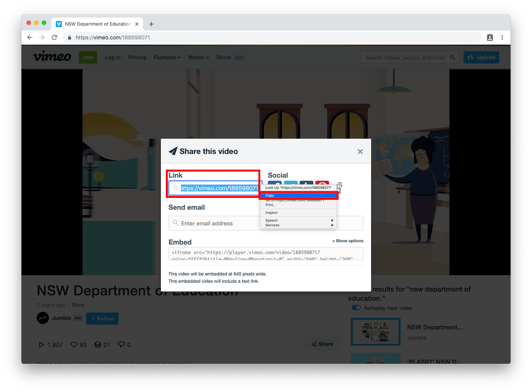This screenshot has height=392, width=532.
Task: Go back in browser
Action: click(30, 37)
